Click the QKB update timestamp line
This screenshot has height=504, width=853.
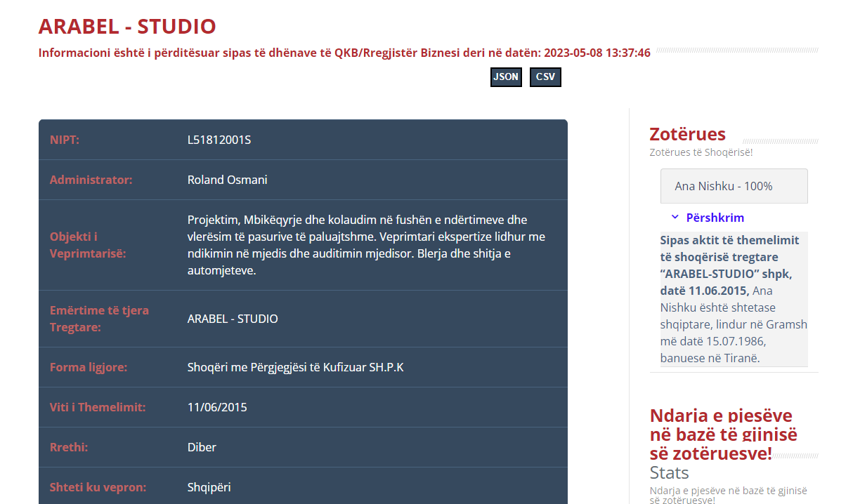coord(344,53)
